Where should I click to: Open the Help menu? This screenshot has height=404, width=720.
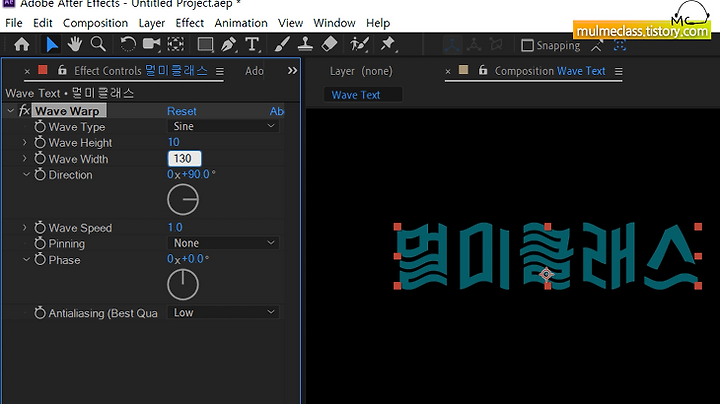tap(378, 23)
